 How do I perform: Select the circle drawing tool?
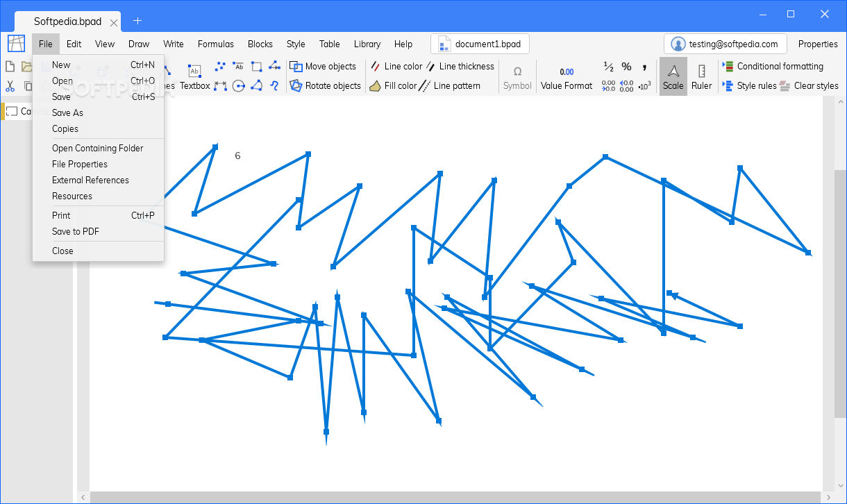coord(238,86)
